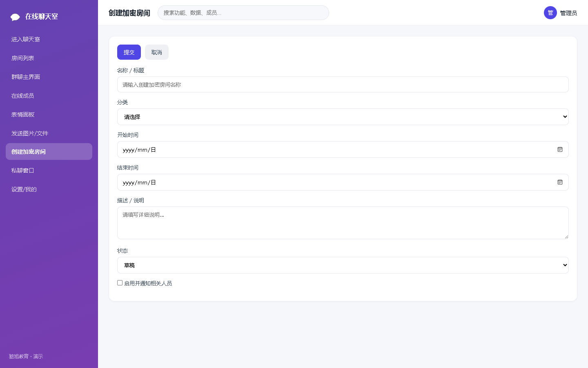
Task: Click the 开始时间 label
Action: (x=128, y=135)
